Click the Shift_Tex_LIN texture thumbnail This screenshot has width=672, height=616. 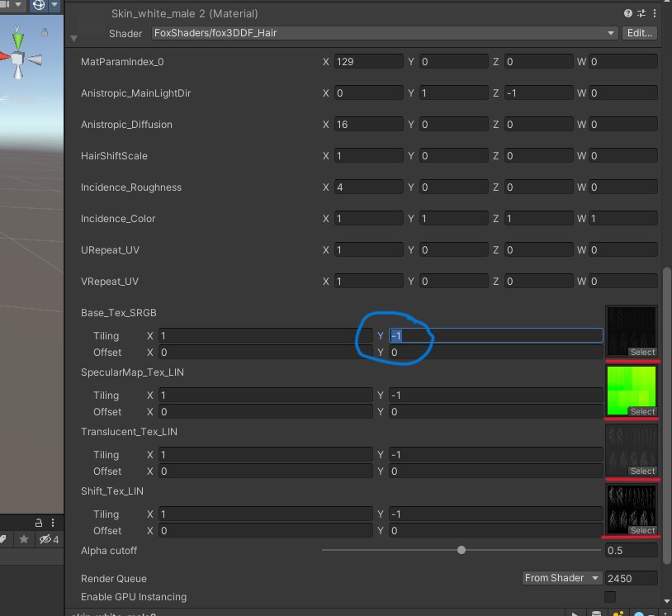632,509
